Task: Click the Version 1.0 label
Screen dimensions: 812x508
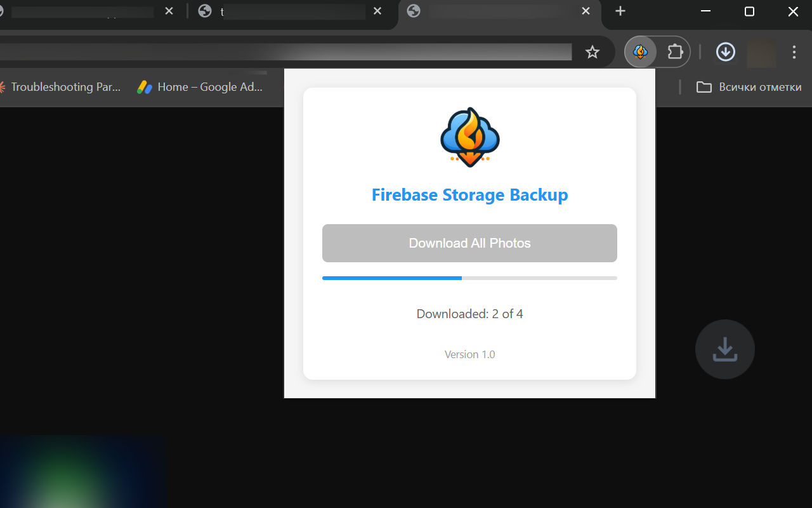Action: pyautogui.click(x=469, y=354)
